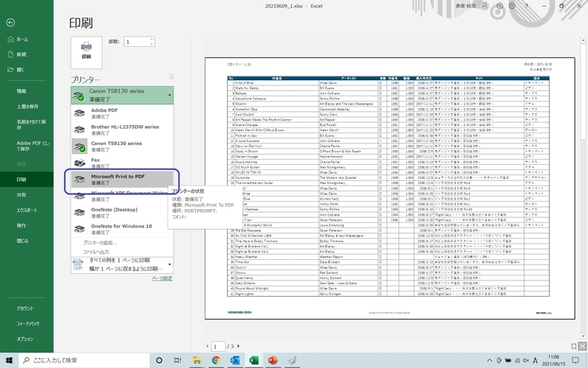Image resolution: width=588 pixels, height=368 pixels.
Task: Go to next preview page
Action: click(238, 346)
